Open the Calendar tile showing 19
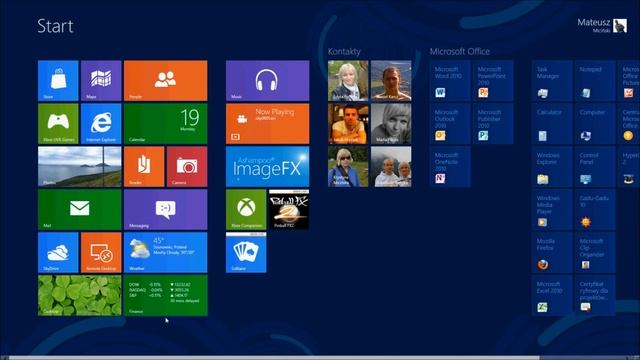The width and height of the screenshot is (640, 360). [166, 124]
